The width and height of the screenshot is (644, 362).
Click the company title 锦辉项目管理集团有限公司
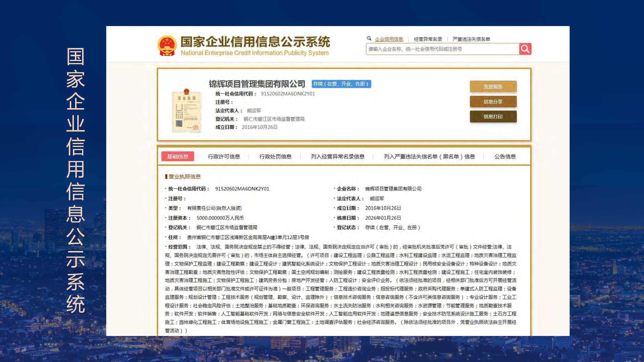coord(257,84)
